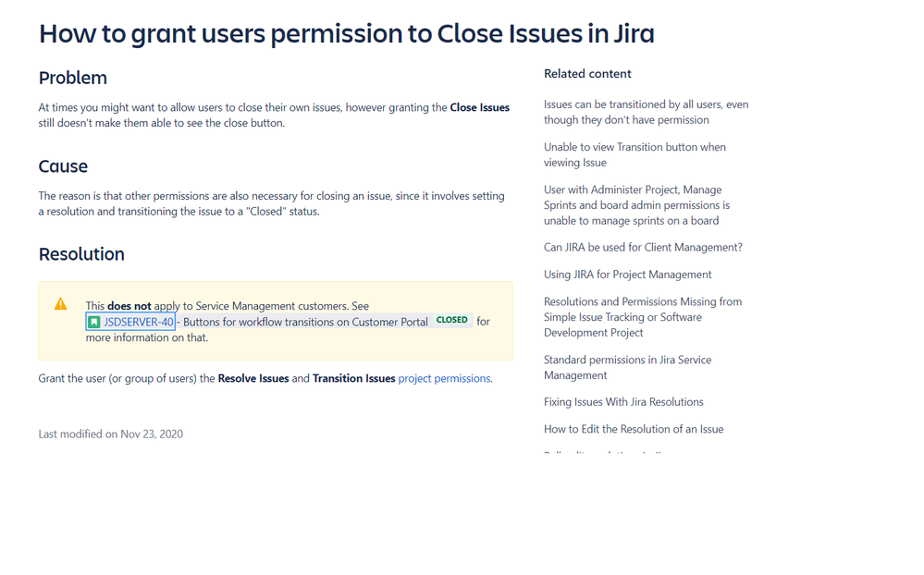Click the yellow warning triangle icon
Viewport: 924px width, 575px height.
(60, 304)
